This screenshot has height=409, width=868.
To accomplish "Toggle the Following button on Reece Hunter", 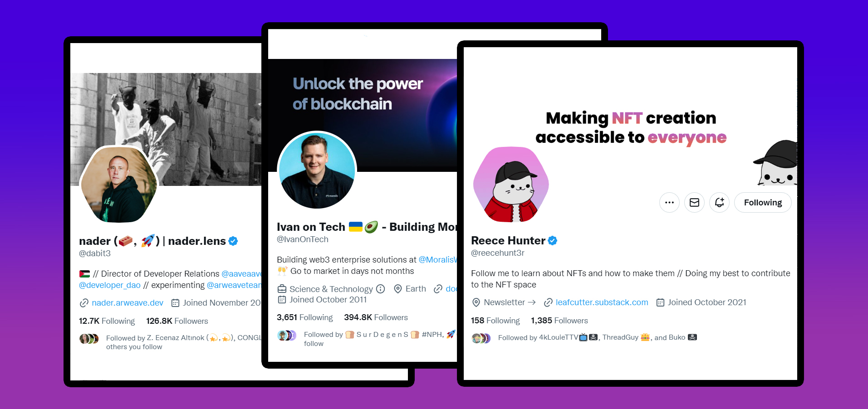I will [763, 202].
